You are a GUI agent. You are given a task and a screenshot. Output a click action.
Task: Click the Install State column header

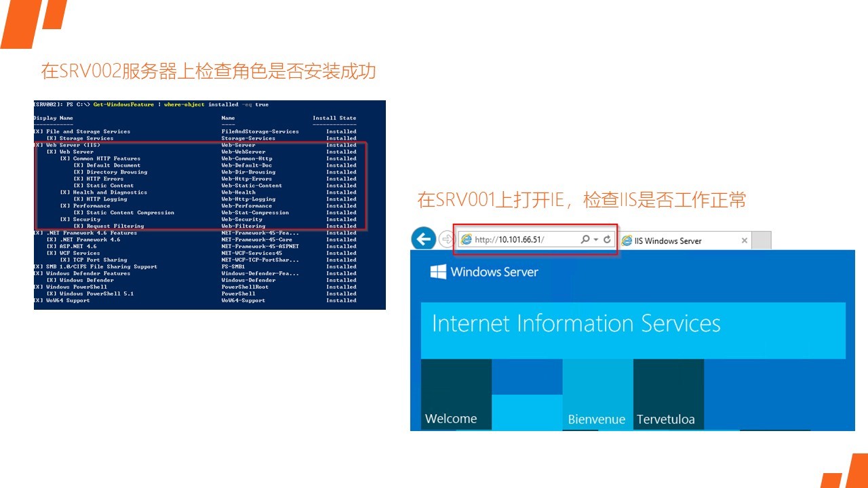pyautogui.click(x=334, y=118)
